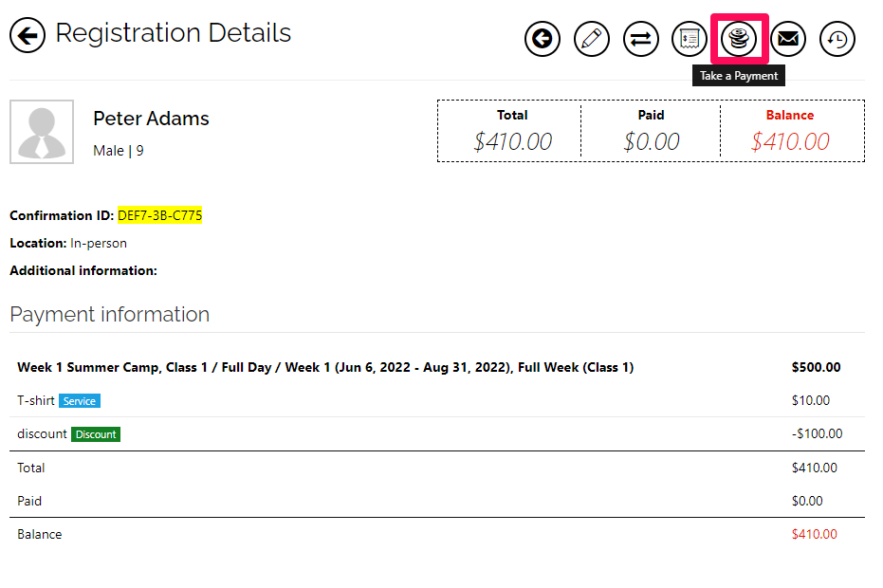Click the Peter Adams name
The height and width of the screenshot is (588, 883).
tap(151, 119)
